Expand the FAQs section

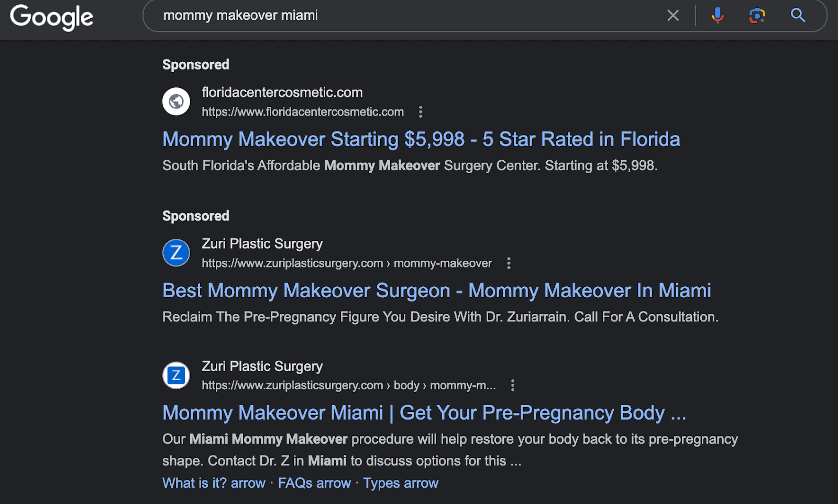314,483
